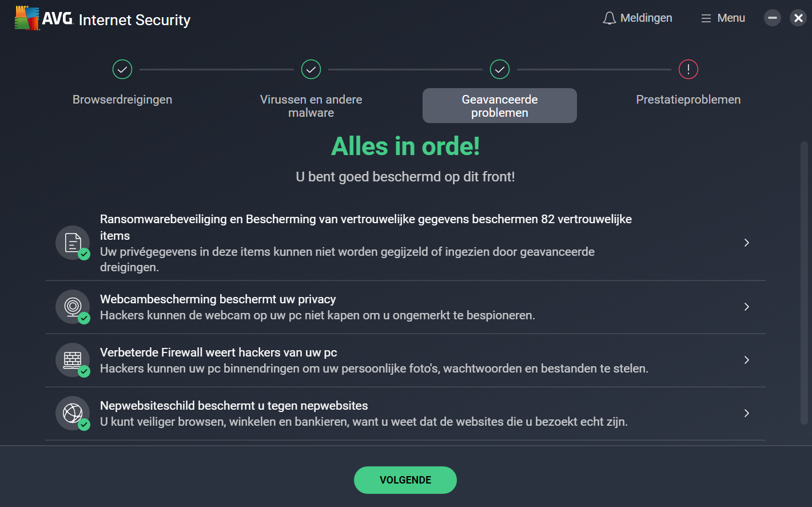Click the AVG logo icon
Viewport: 812px width, 507px height.
(x=27, y=18)
